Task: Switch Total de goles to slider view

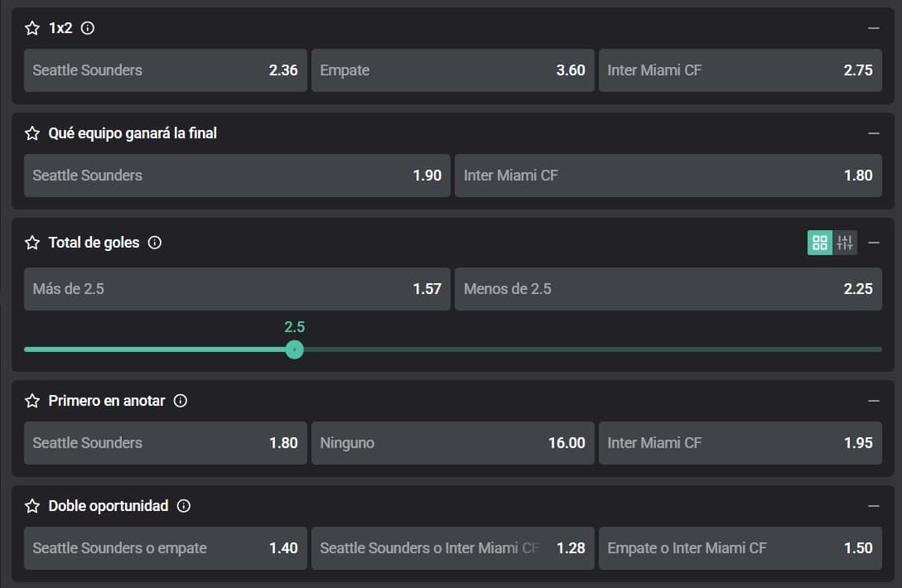Action: pyautogui.click(x=845, y=243)
